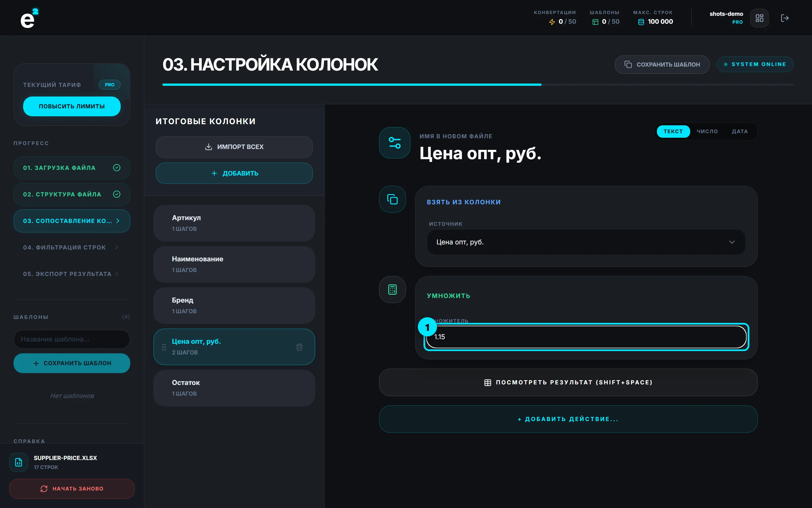Click the e2 logo in header

point(29,18)
